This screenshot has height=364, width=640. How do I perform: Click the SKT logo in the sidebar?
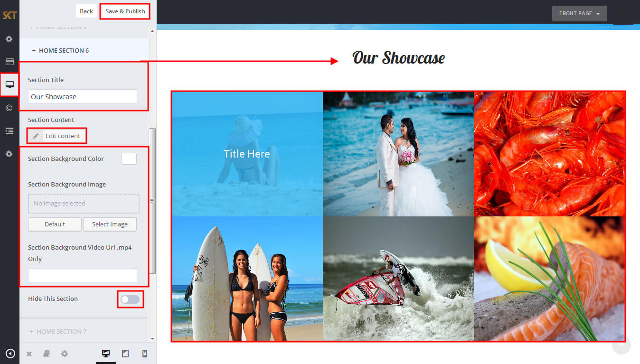coord(9,15)
